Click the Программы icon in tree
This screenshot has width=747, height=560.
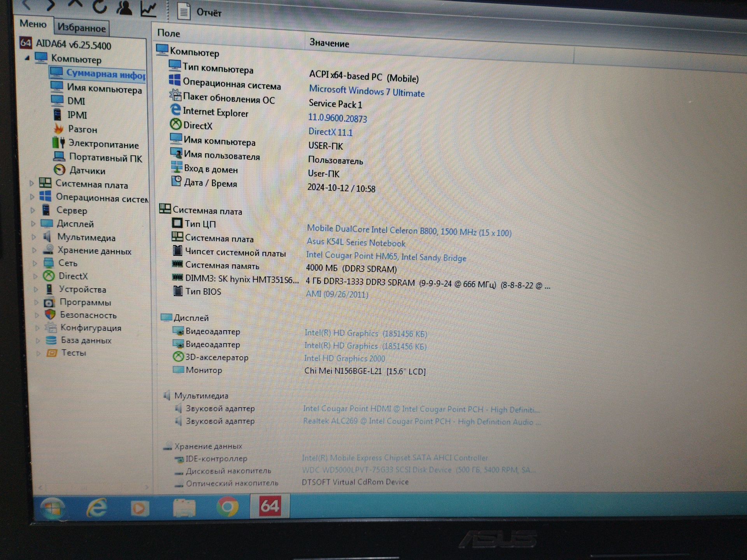click(x=49, y=302)
